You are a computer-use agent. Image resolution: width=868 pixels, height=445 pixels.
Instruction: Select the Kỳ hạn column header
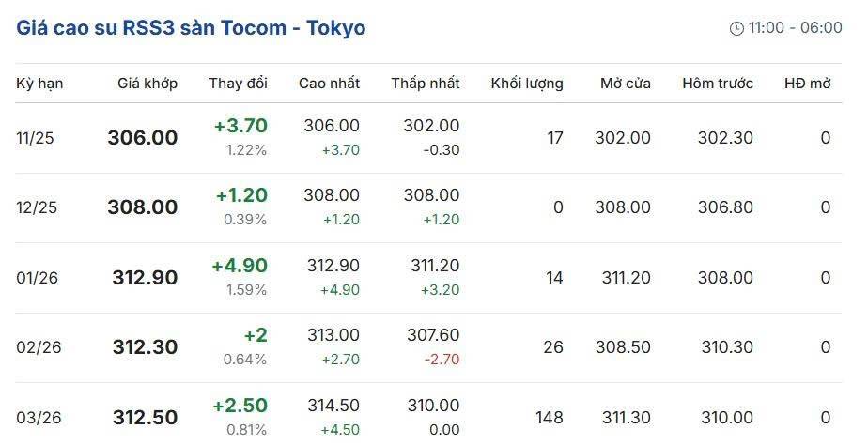pos(39,84)
